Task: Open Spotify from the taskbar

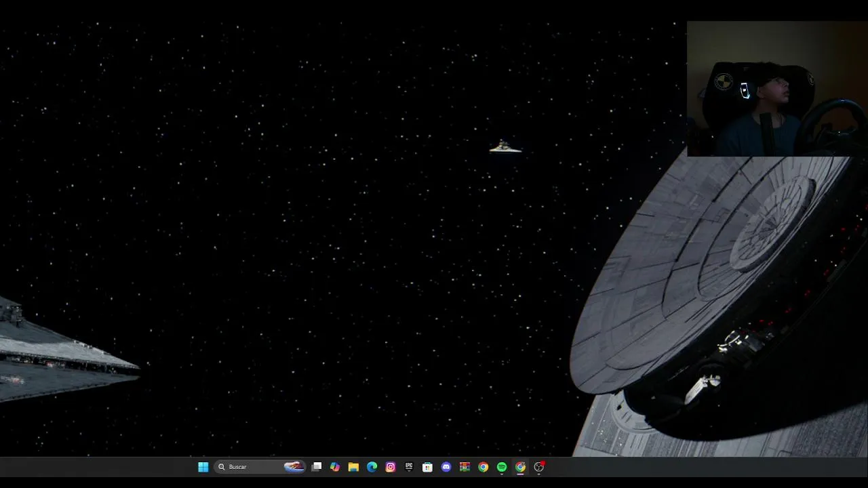Action: click(x=502, y=467)
